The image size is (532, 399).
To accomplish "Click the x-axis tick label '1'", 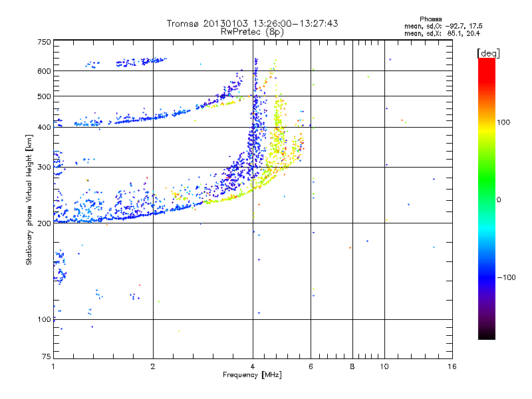I will click(x=53, y=366).
